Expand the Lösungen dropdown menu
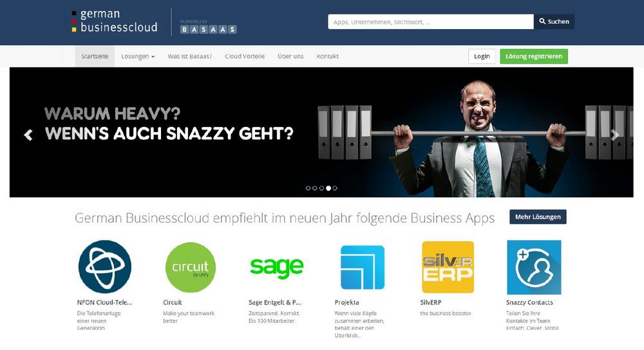This screenshot has height=350, width=644. click(138, 56)
